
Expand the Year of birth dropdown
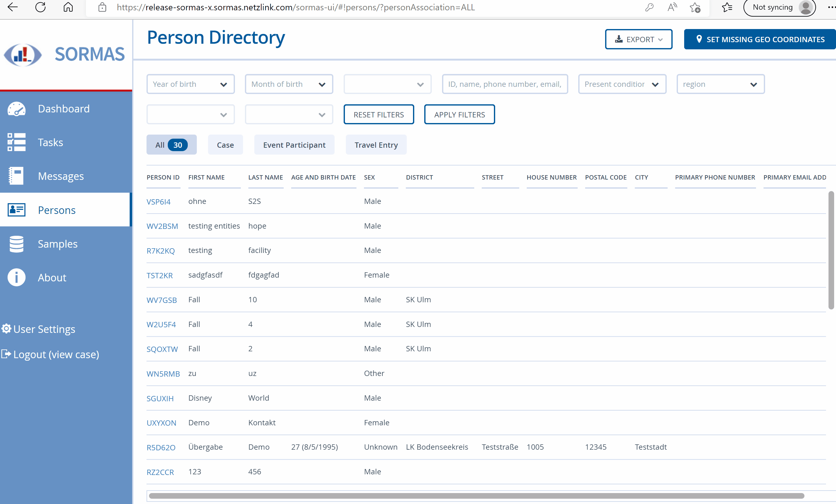pyautogui.click(x=190, y=84)
